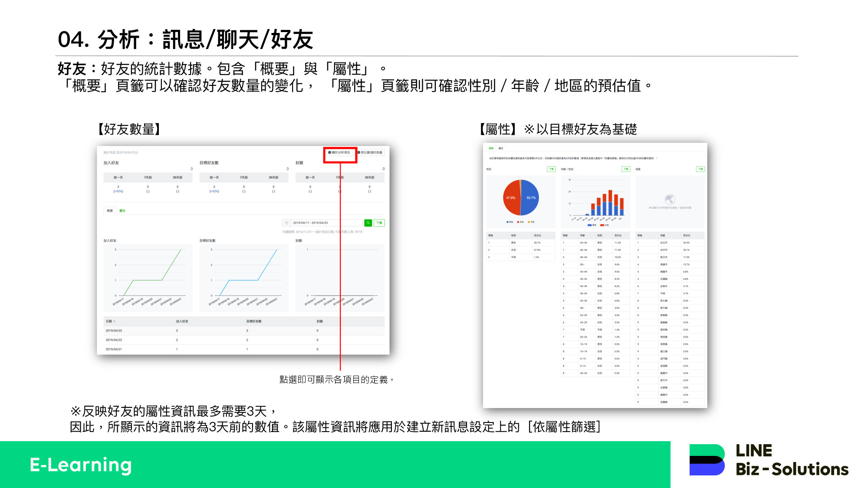Select the 概要 tab in left panel
868x488 pixels.
(x=110, y=211)
